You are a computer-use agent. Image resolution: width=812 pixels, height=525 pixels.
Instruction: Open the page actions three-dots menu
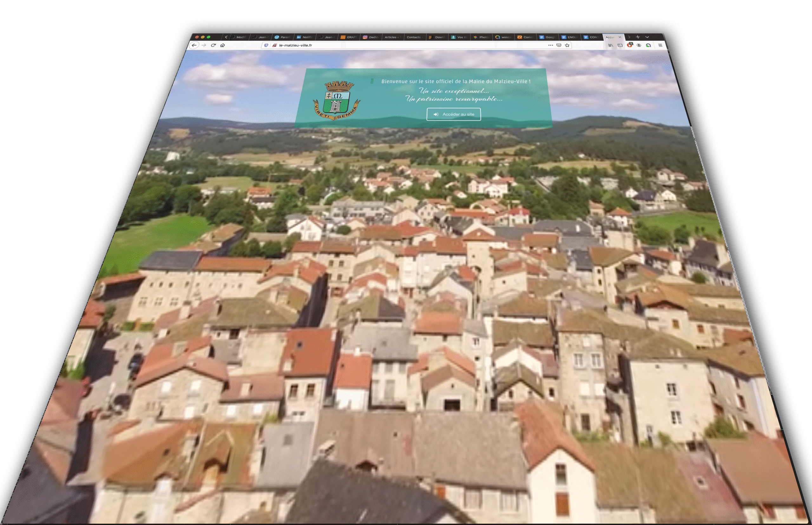(x=551, y=45)
